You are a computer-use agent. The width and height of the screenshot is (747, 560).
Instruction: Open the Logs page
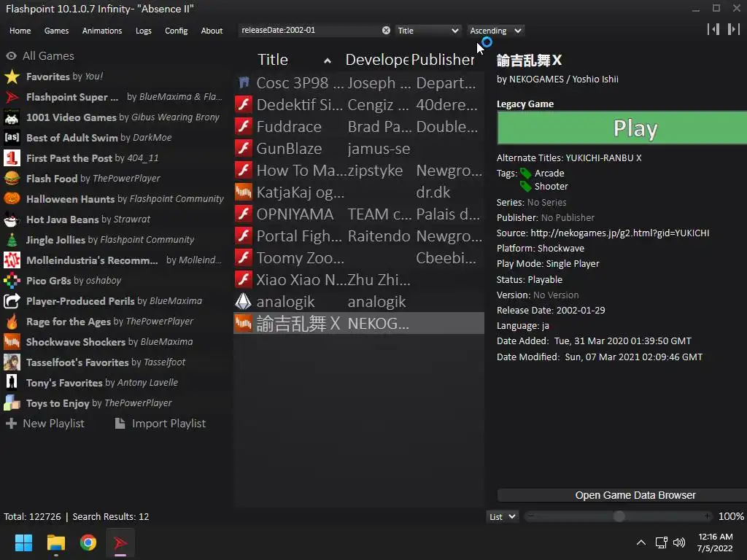tap(144, 31)
